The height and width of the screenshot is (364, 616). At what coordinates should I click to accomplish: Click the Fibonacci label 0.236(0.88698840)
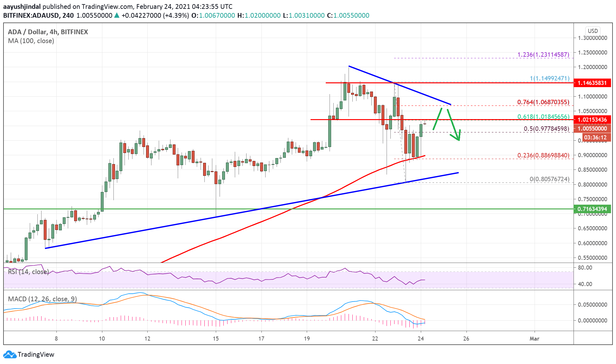point(543,155)
